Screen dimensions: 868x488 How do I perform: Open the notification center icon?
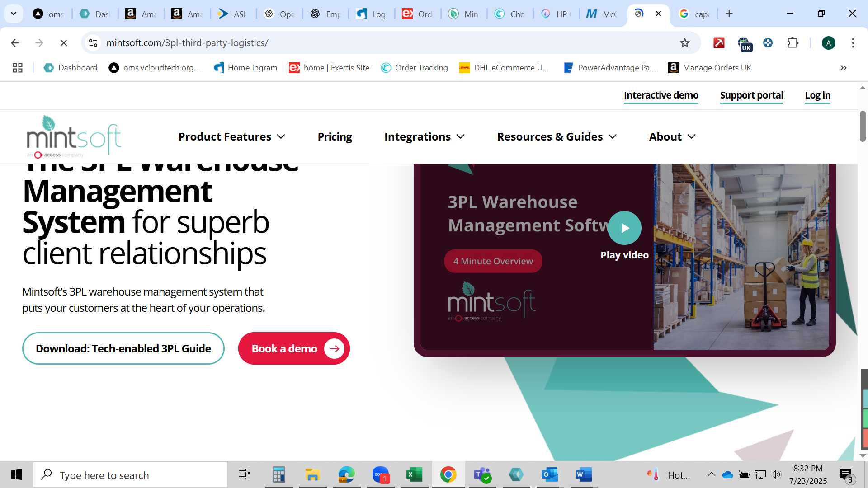click(846, 475)
